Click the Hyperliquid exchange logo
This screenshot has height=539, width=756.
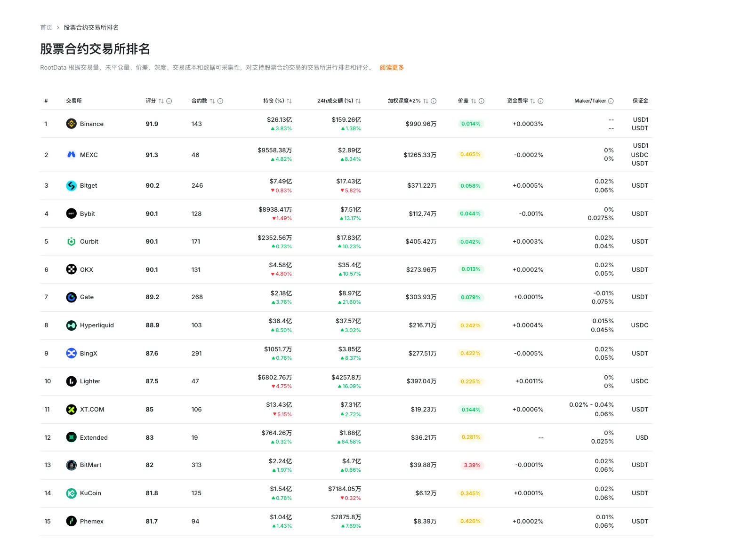coord(71,325)
